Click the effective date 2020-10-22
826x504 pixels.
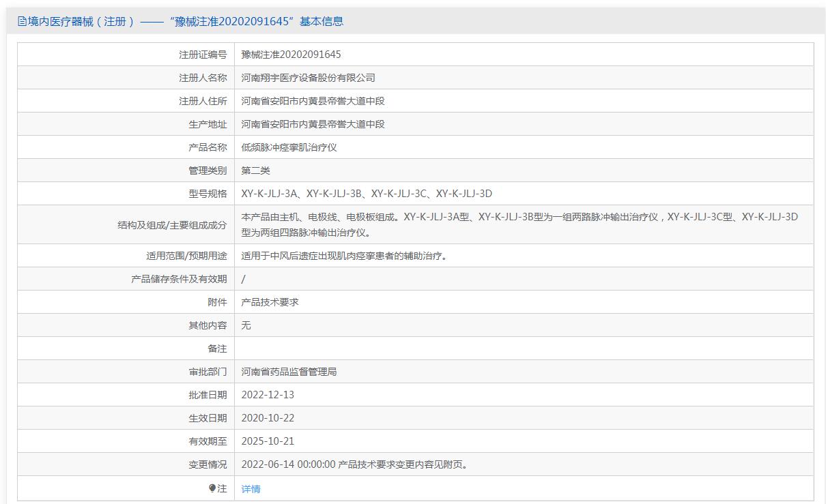pos(268,418)
